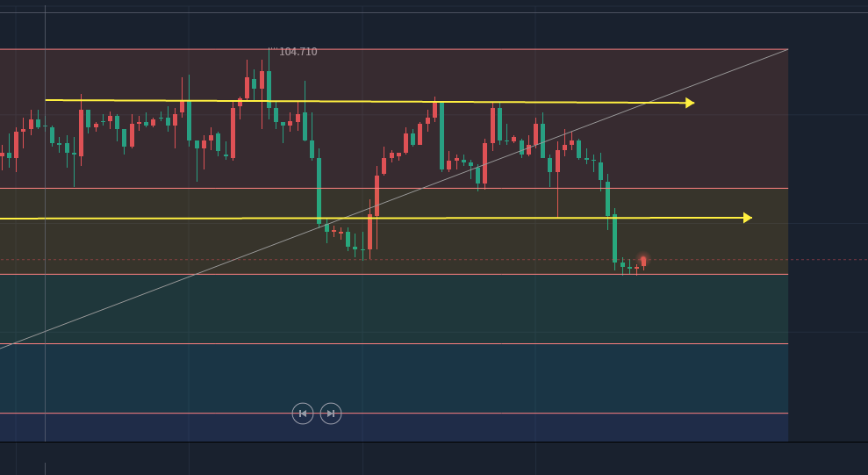Select the upper yellow arrow's arrowhead
This screenshot has height=475, width=868.
pyautogui.click(x=690, y=103)
